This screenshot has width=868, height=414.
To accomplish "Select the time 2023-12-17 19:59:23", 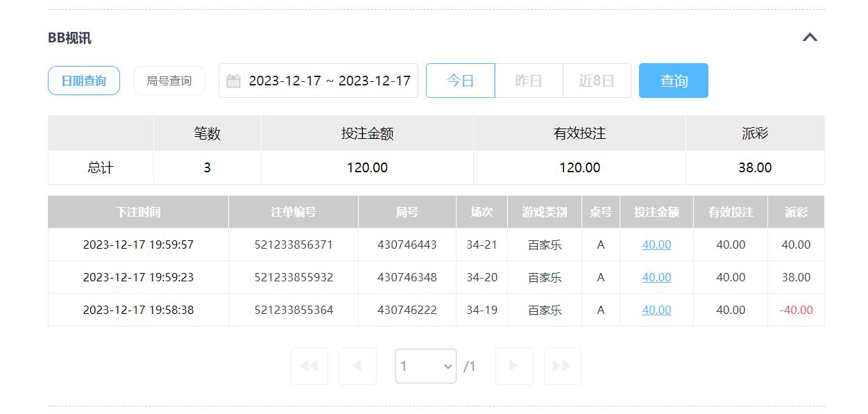I will [138, 277].
